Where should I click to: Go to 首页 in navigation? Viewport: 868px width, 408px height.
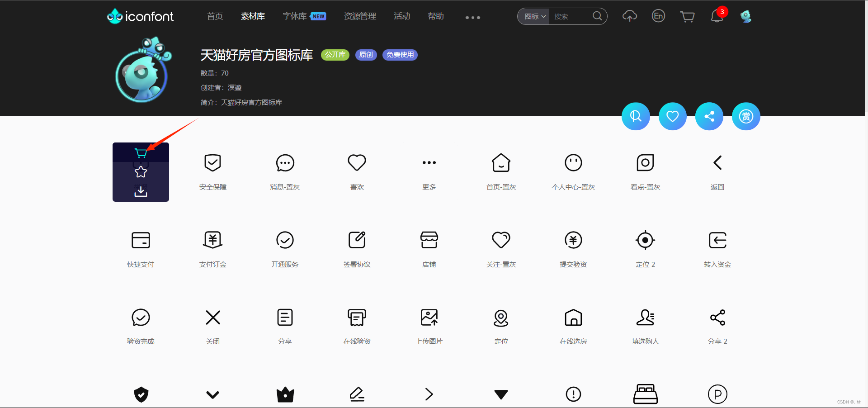[215, 16]
